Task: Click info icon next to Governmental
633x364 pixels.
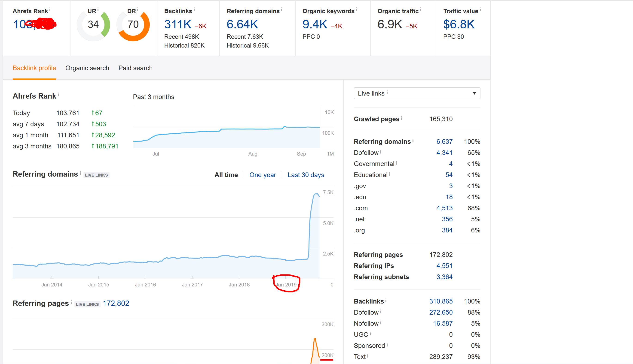Action: (x=397, y=163)
